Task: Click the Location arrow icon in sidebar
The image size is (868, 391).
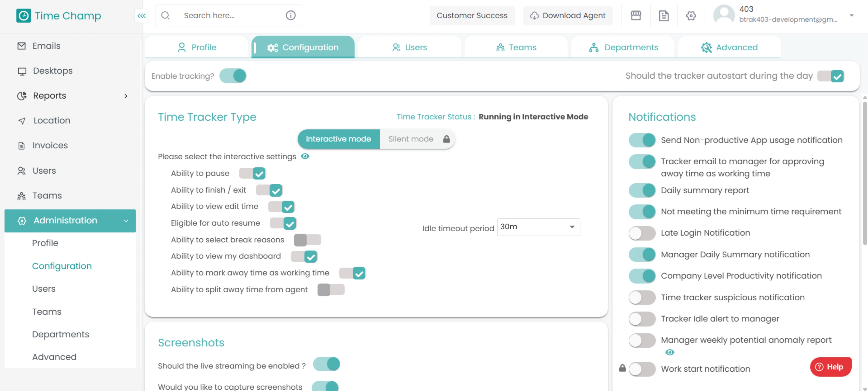Action: [22, 121]
